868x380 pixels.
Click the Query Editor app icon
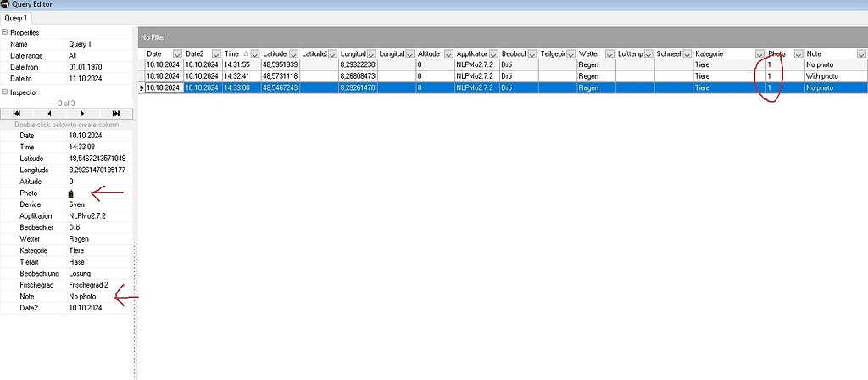tap(5, 4)
